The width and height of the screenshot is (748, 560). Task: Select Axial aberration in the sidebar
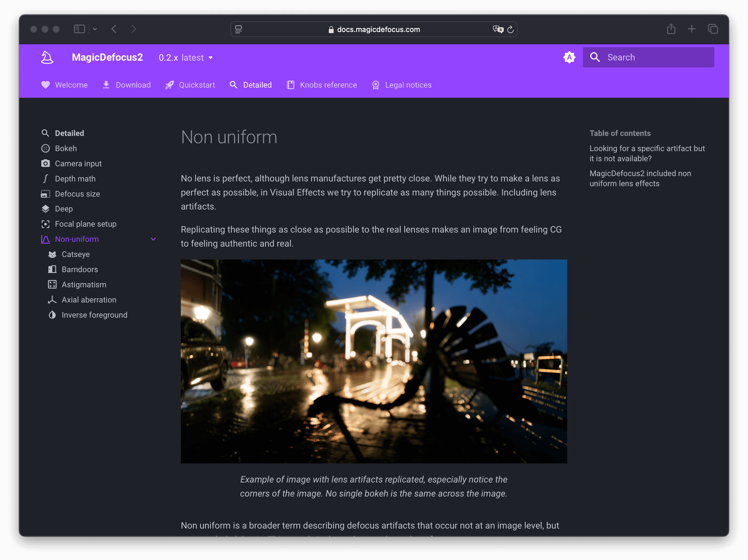pyautogui.click(x=89, y=300)
